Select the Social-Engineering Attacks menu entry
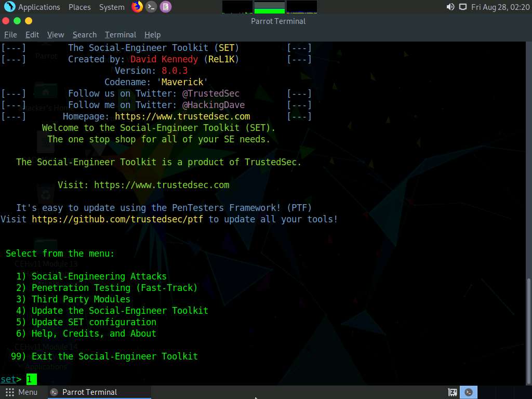Viewport: 532px width, 399px height. 99,276
